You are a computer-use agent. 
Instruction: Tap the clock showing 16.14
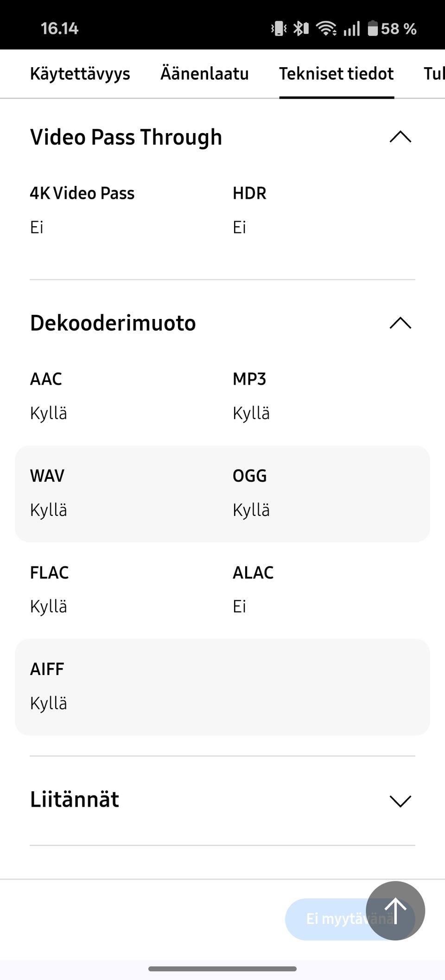59,28
